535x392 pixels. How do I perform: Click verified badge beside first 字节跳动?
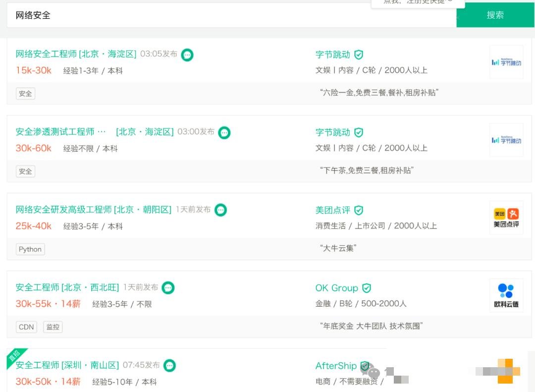[x=359, y=55]
